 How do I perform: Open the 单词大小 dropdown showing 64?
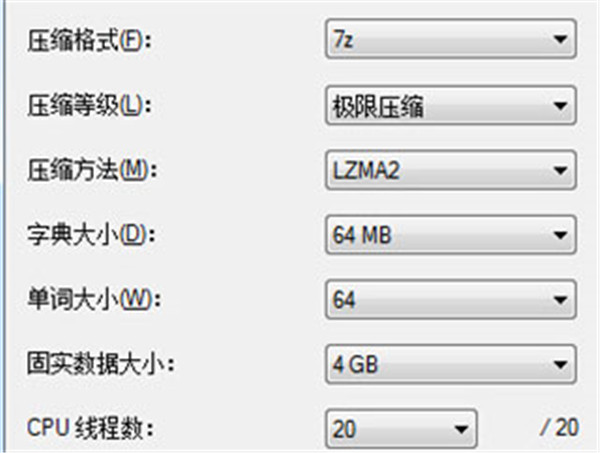click(x=451, y=300)
